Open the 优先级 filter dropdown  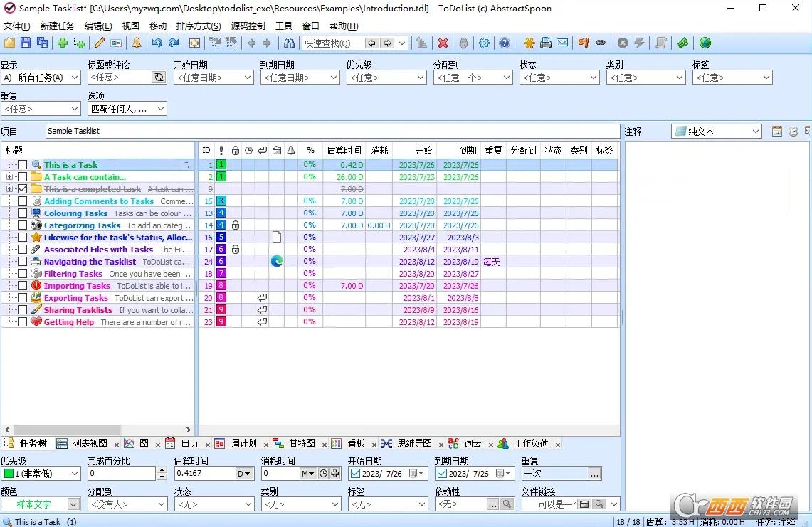tap(386, 78)
